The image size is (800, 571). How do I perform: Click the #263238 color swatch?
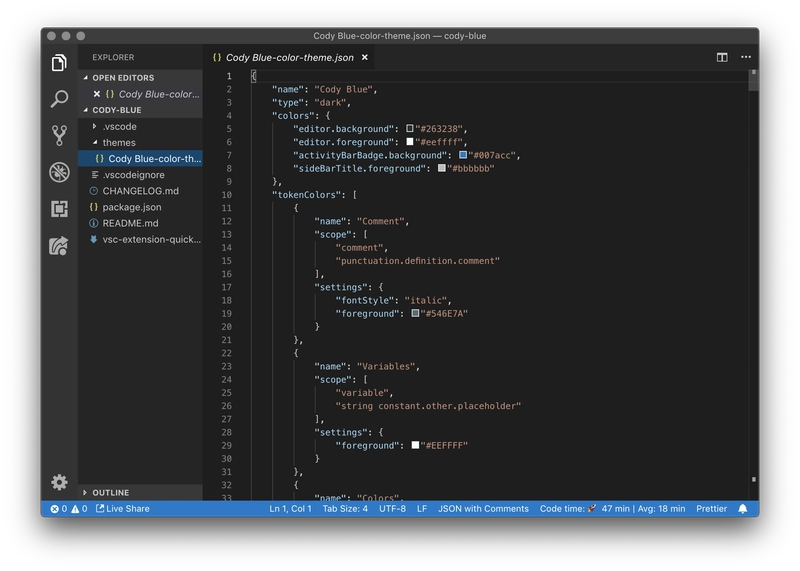click(x=410, y=129)
